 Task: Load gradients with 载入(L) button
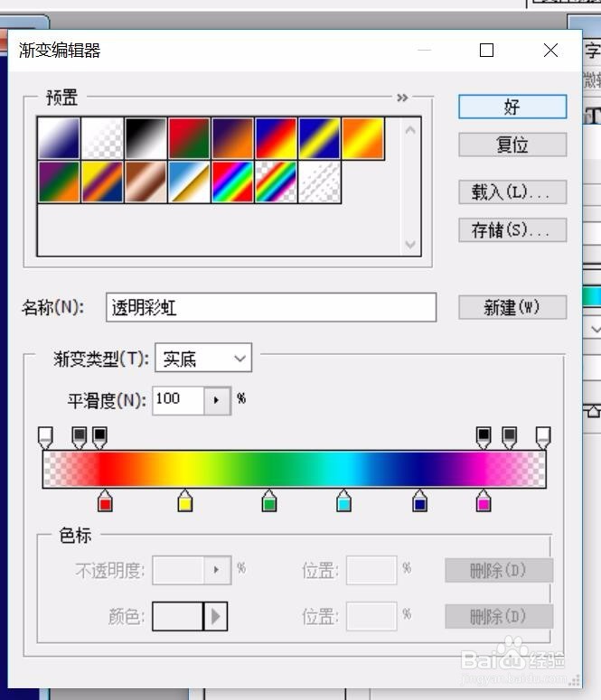[x=512, y=192]
